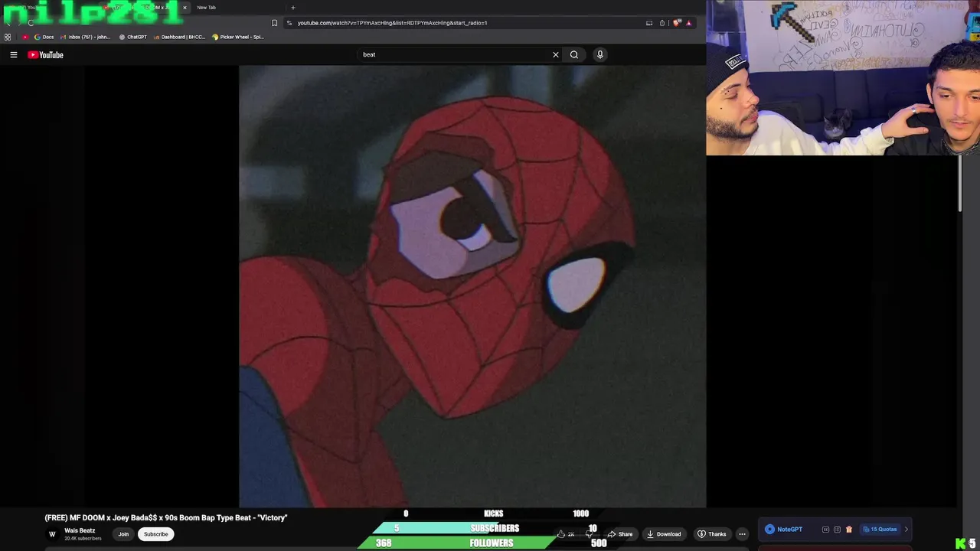Click the cast/screen icon in the address bar
980x551 pixels.
pos(649,23)
